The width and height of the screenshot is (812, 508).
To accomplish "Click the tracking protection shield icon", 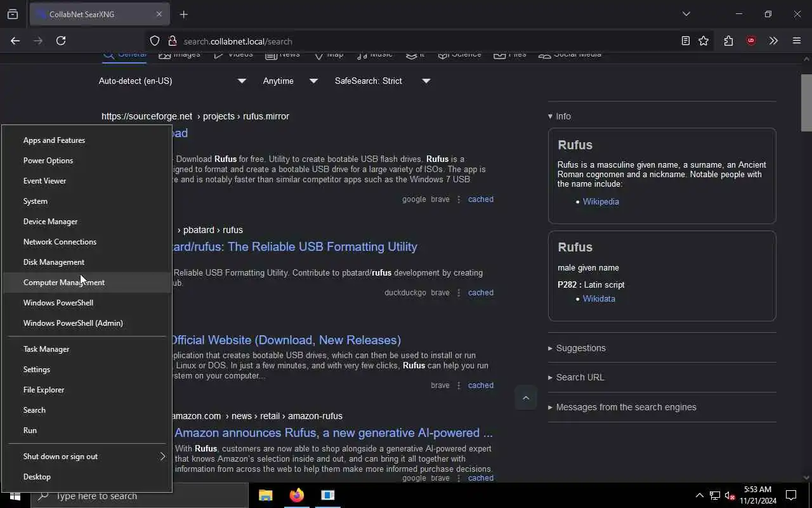I will (x=155, y=41).
